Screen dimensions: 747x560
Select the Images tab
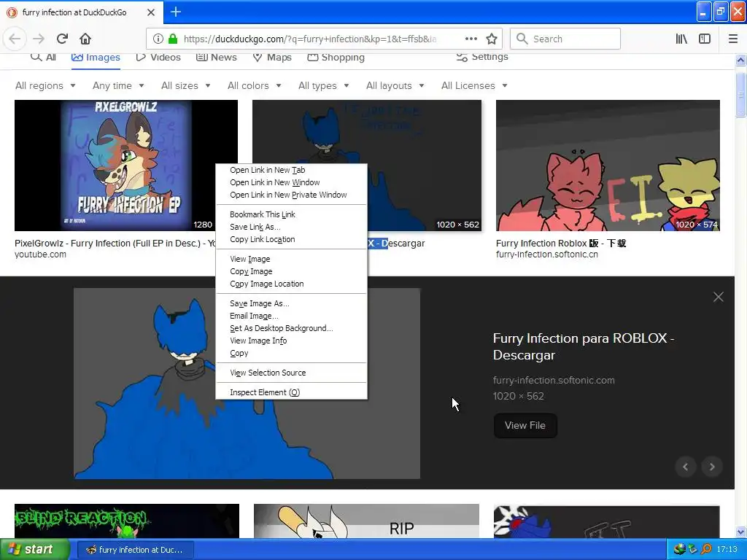click(96, 57)
